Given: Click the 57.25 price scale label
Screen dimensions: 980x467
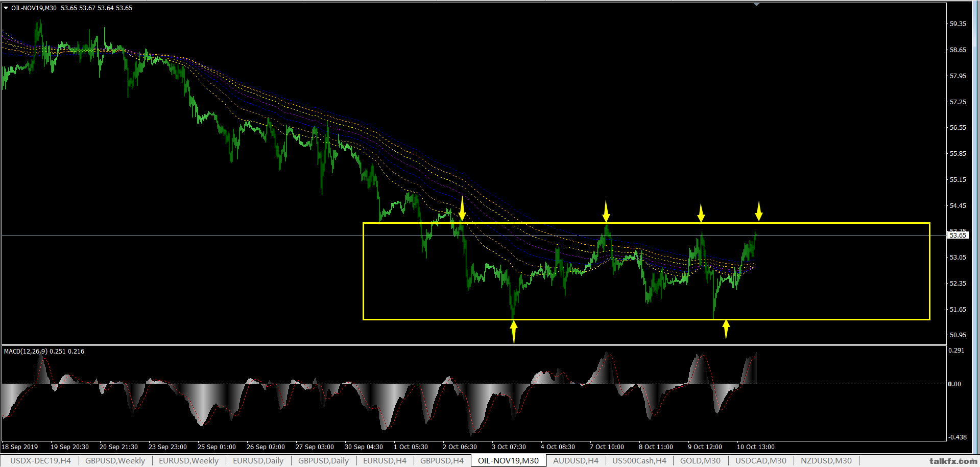Looking at the screenshot, I should 958,102.
